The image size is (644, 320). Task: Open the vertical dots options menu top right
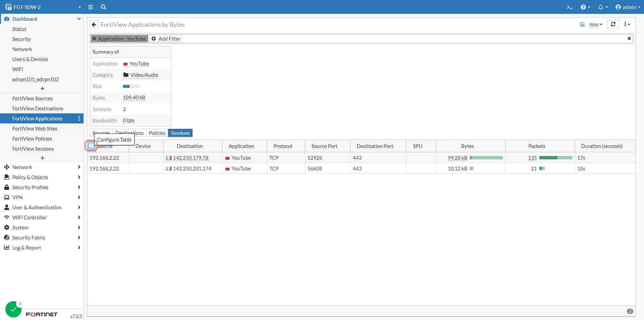coord(627,24)
